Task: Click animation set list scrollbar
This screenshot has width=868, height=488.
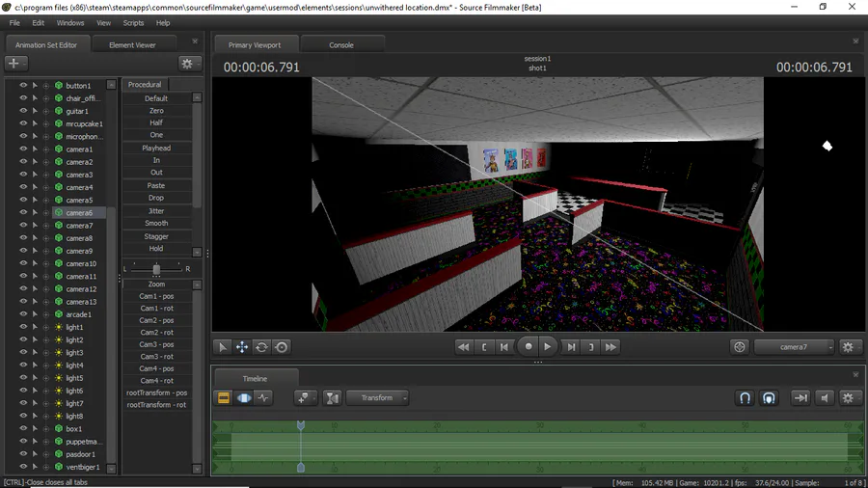Action: [111, 337]
